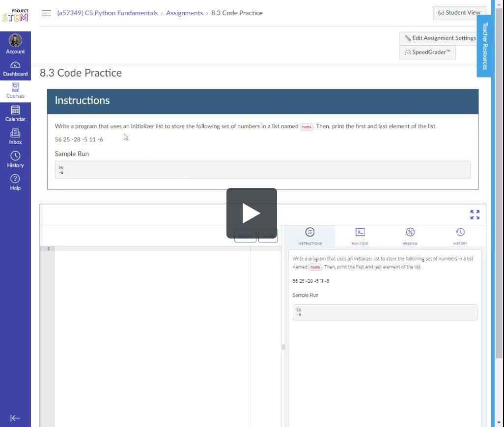Play the video overlay
The image size is (504, 427).
(252, 213)
